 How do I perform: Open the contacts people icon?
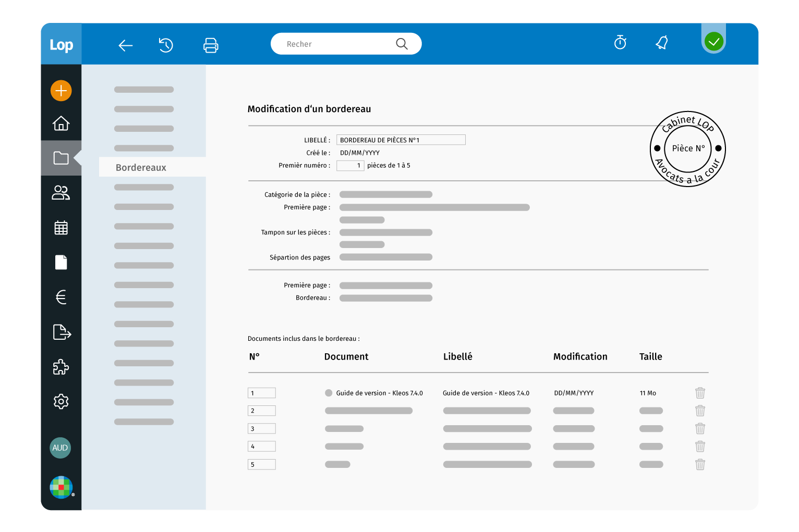tap(61, 193)
